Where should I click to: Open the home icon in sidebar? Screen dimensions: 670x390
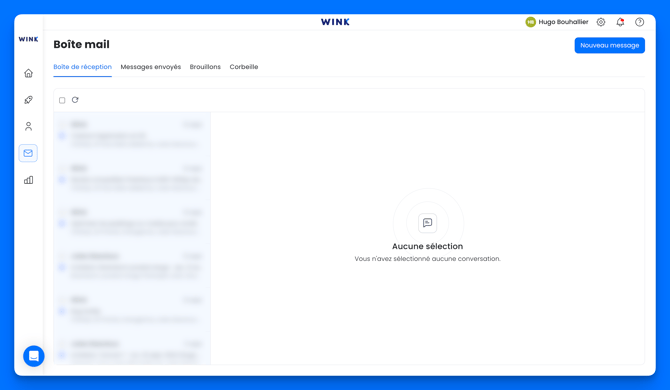28,73
